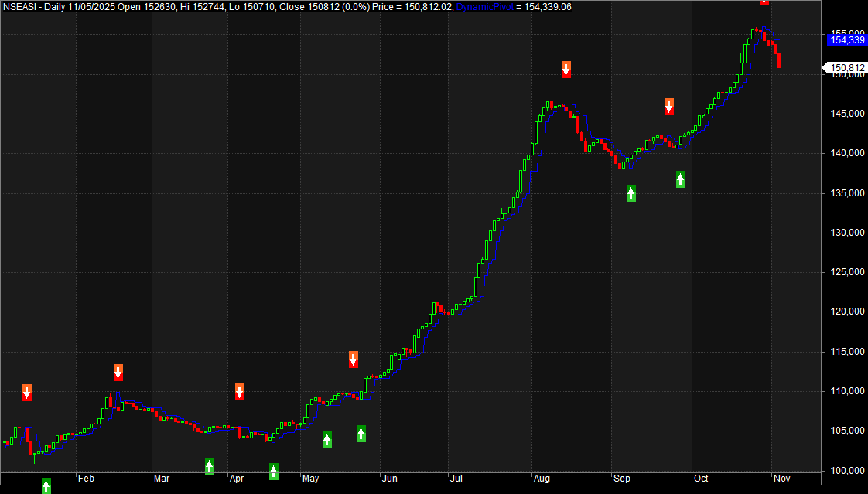Click the 150,812 last price marker

pos(846,68)
